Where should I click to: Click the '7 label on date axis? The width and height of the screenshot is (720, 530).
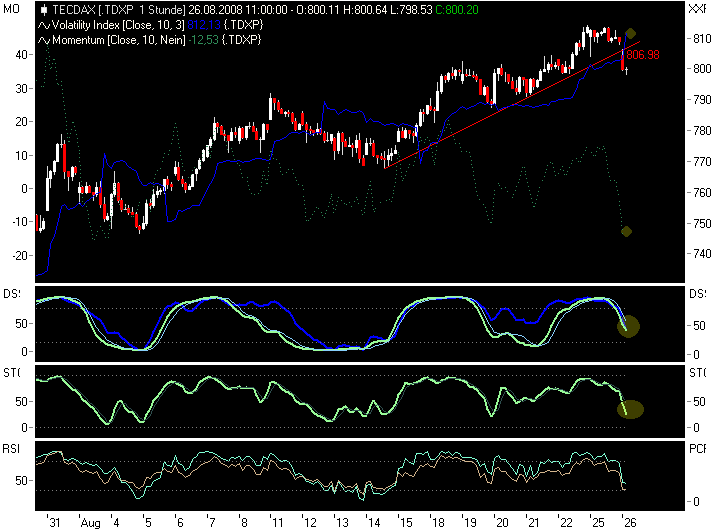pyautogui.click(x=211, y=522)
